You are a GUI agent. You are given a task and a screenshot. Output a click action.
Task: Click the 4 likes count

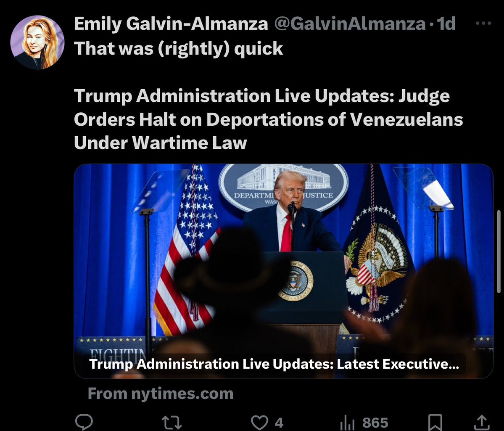coord(279,423)
